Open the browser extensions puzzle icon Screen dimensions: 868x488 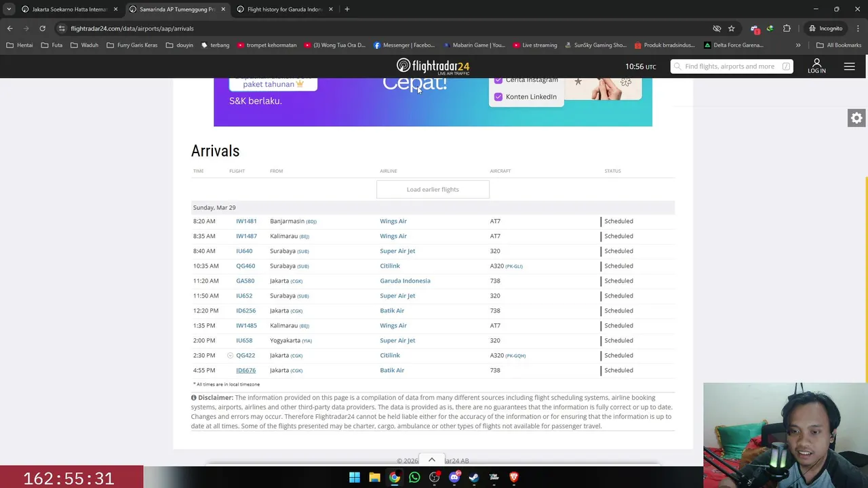point(787,28)
